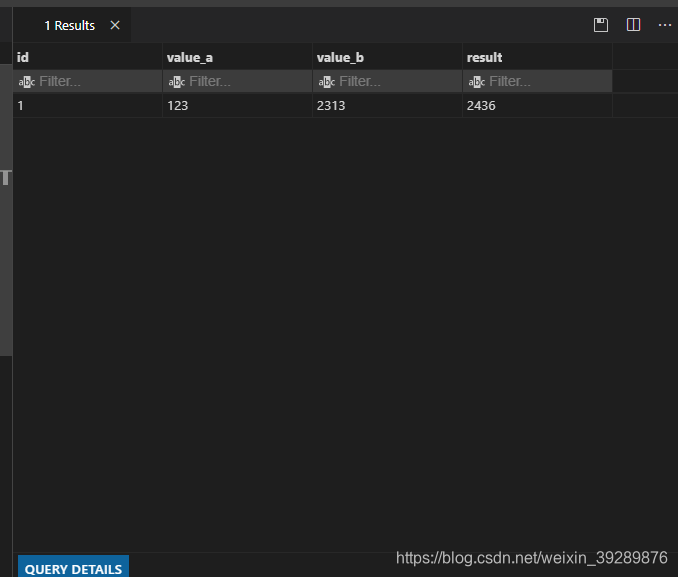Click the abc icon in value_b filter
The image size is (678, 577).
[326, 82]
